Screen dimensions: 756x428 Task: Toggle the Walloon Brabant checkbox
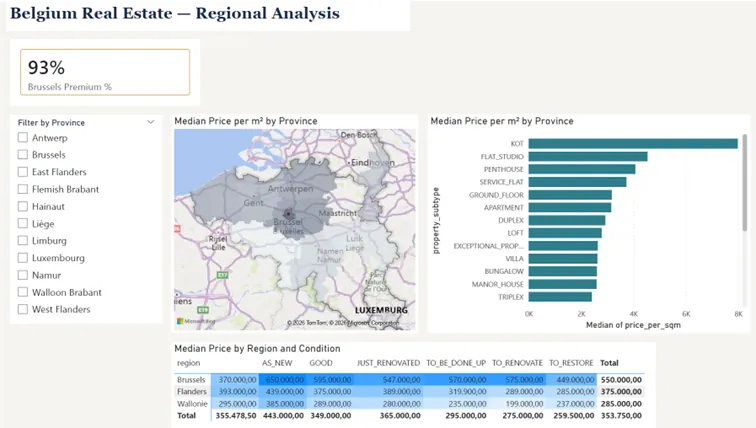[23, 292]
